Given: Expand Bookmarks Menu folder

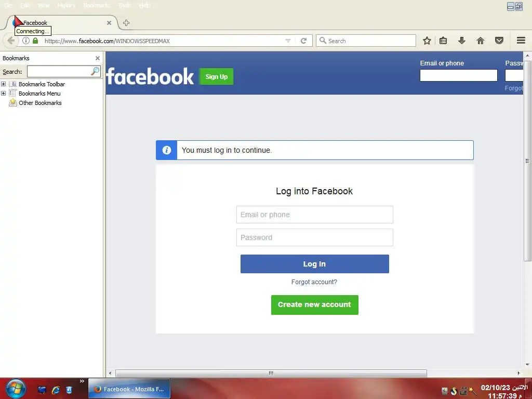Looking at the screenshot, I should point(4,93).
